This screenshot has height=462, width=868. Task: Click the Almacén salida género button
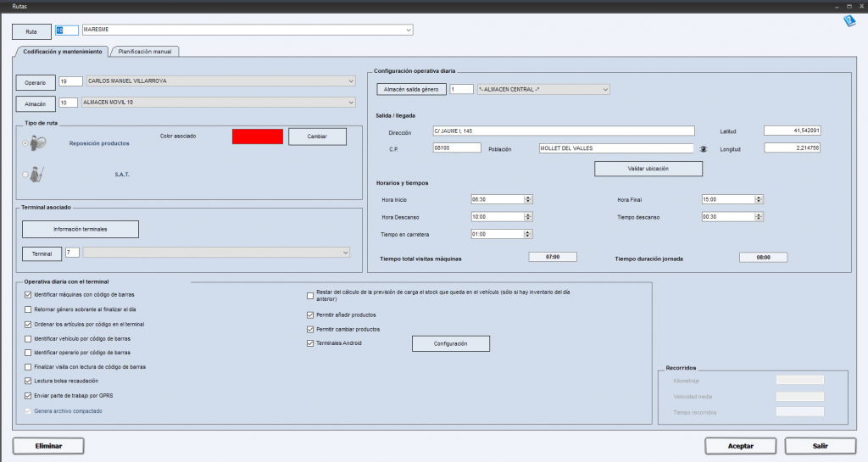[x=411, y=89]
